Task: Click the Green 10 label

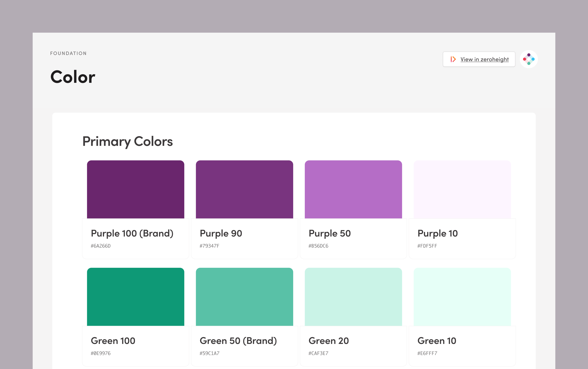Action: click(x=437, y=341)
